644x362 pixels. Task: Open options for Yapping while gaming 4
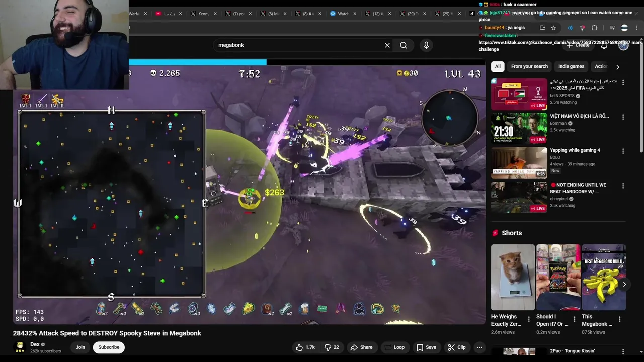coord(623,151)
